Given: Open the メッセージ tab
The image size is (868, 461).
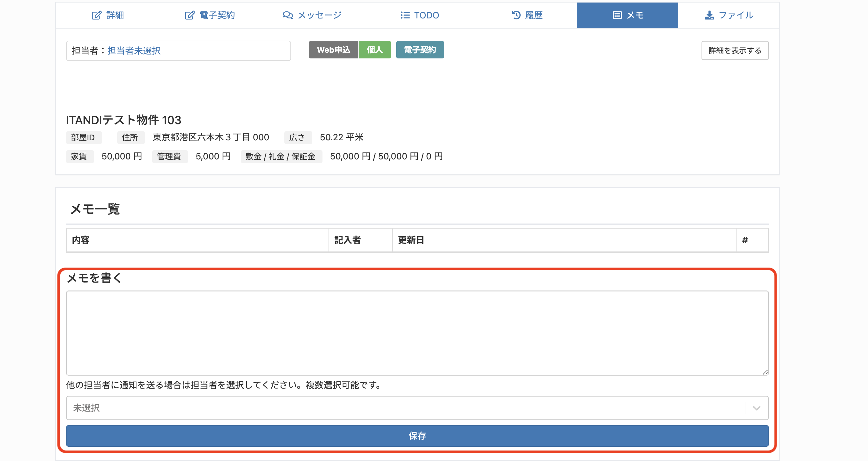Looking at the screenshot, I should click(312, 15).
